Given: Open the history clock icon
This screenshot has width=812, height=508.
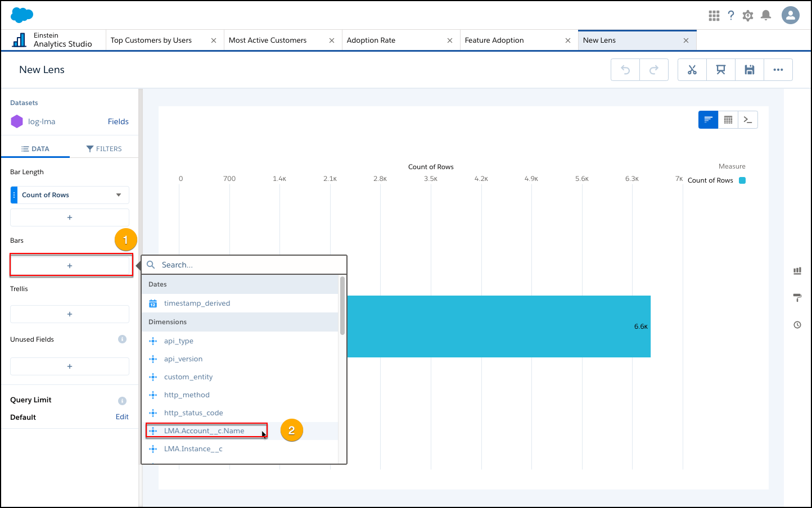Looking at the screenshot, I should [x=797, y=325].
